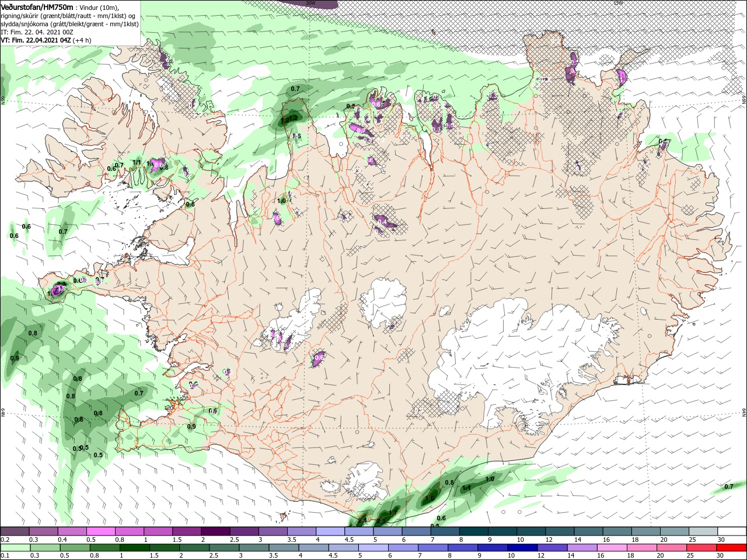The height and width of the screenshot is (560, 747).
Task: Click the valid time 'VT: Fim. 22.04.2021 04Z'
Action: pyautogui.click(x=36, y=40)
